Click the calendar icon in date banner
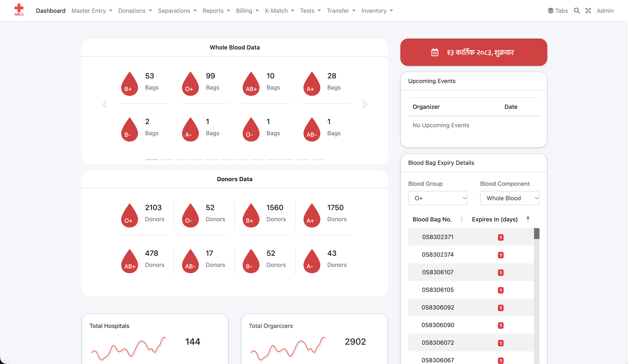The image size is (628, 364). [x=435, y=52]
